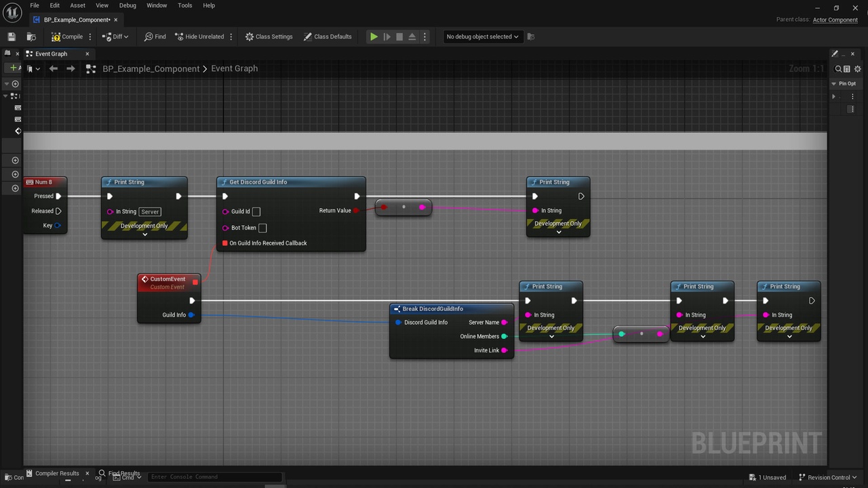Click the Save blueprint icon
The image size is (868, 488).
click(12, 37)
